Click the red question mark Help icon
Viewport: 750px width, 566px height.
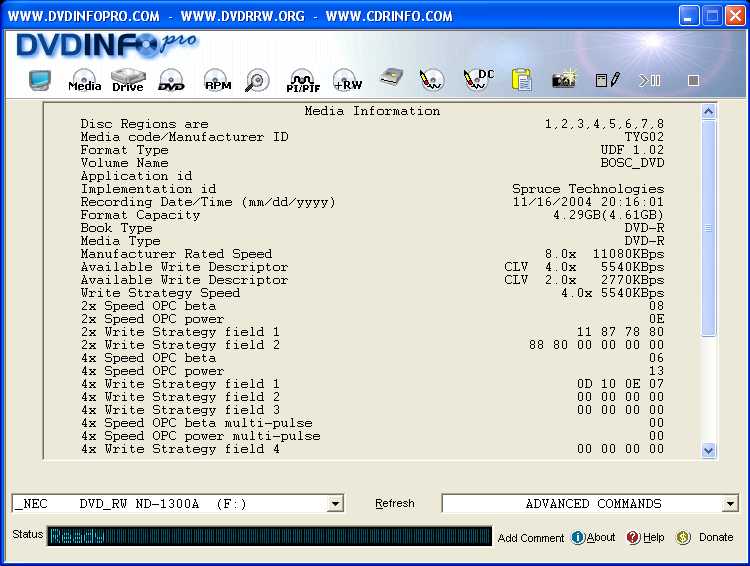coord(633,538)
